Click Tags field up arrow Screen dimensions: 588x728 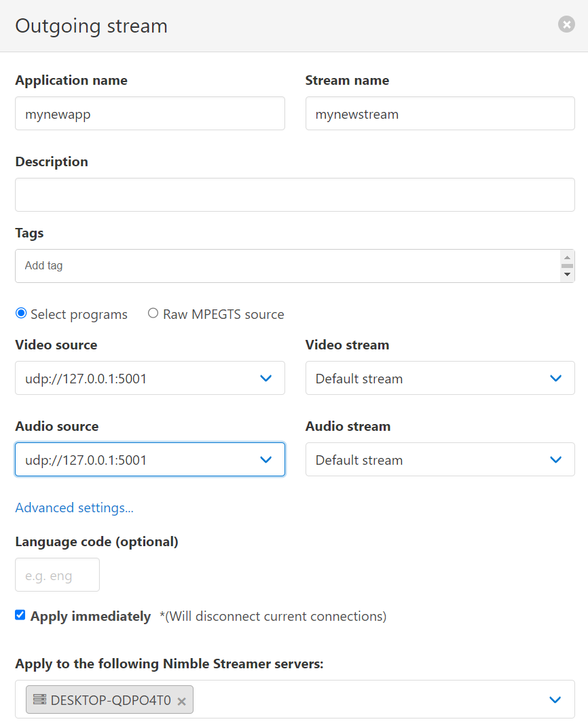point(567,257)
